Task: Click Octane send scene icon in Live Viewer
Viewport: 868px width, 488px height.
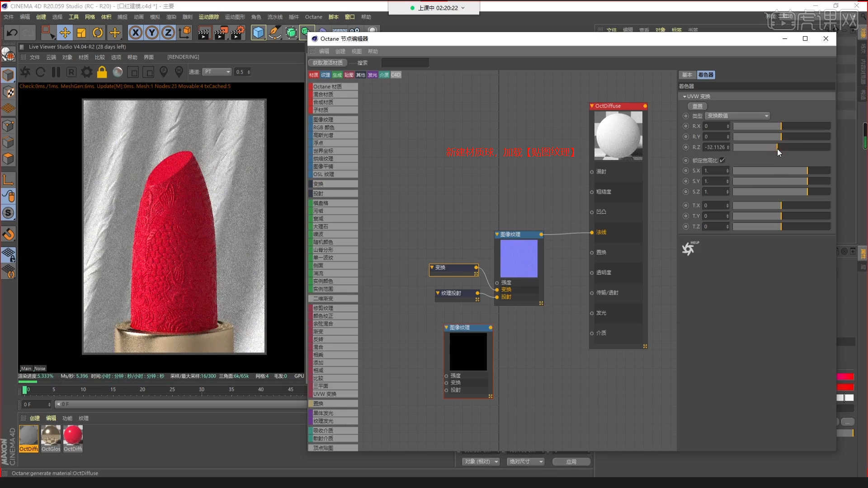Action: [25, 72]
